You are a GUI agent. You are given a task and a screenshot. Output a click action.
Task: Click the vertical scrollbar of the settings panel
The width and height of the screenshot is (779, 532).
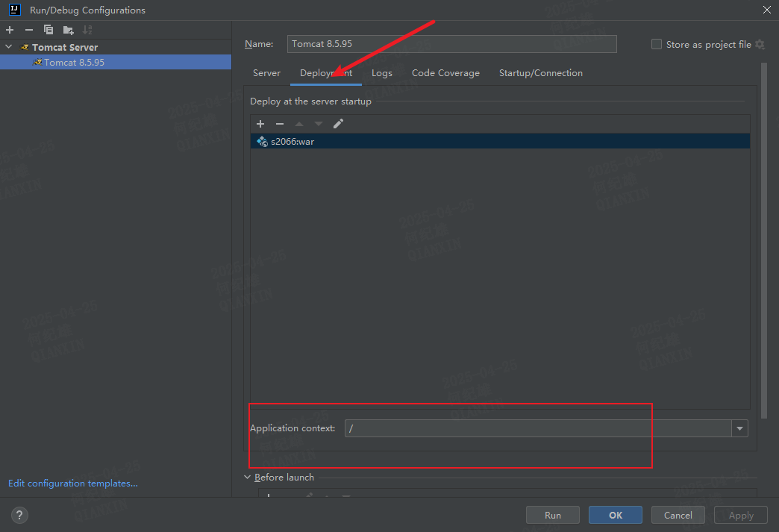(x=764, y=241)
